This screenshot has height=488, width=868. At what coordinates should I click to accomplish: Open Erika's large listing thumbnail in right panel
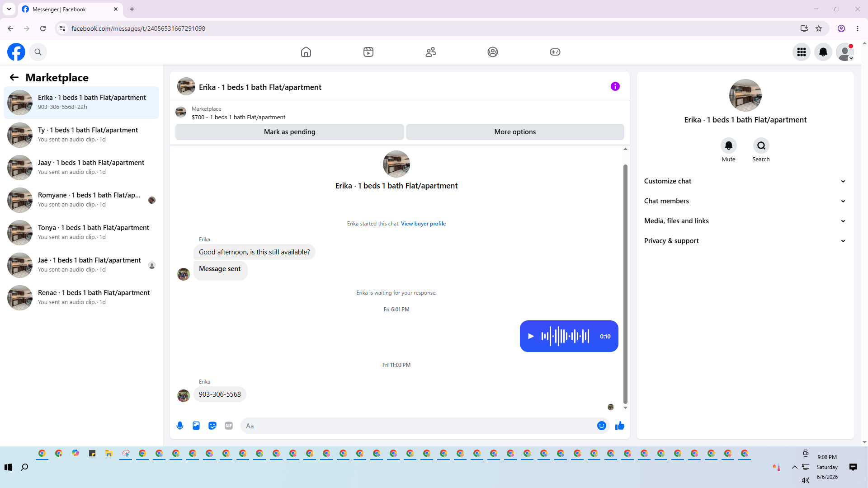point(745,95)
